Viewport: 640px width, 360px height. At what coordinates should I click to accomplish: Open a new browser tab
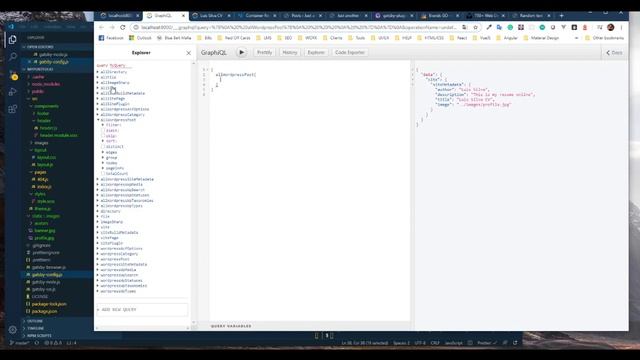pos(562,16)
